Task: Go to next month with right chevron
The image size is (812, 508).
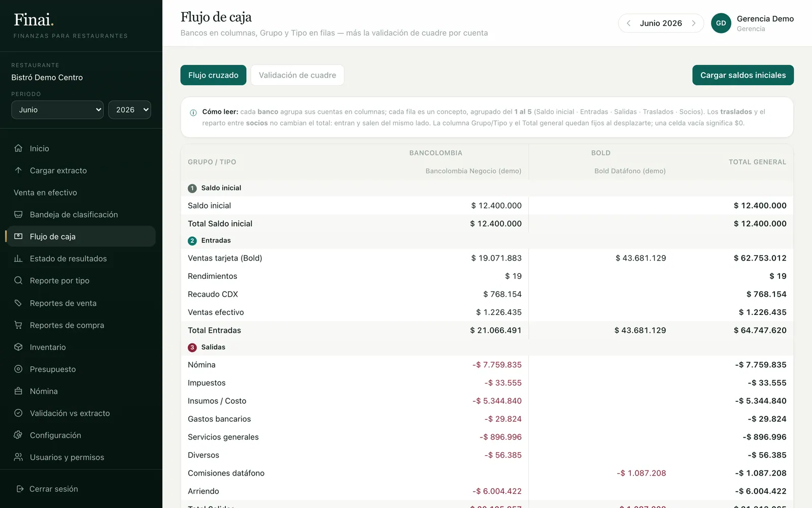Action: point(693,23)
